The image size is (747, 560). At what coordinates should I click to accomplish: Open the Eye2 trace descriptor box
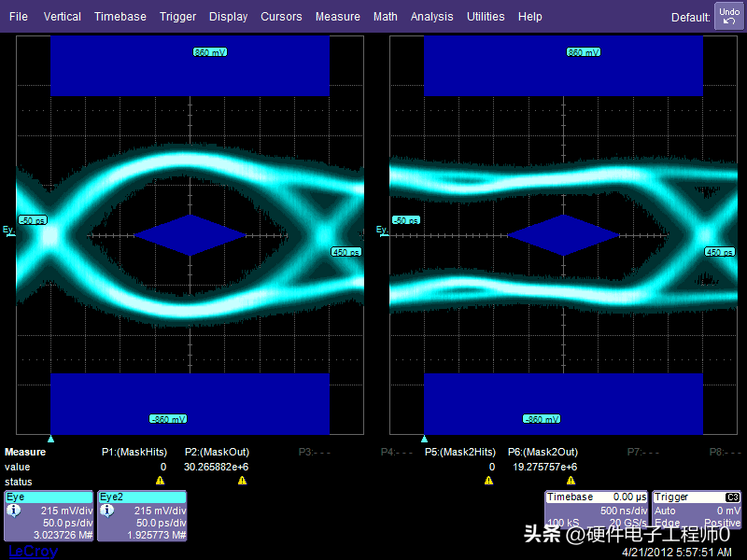pyautogui.click(x=142, y=516)
